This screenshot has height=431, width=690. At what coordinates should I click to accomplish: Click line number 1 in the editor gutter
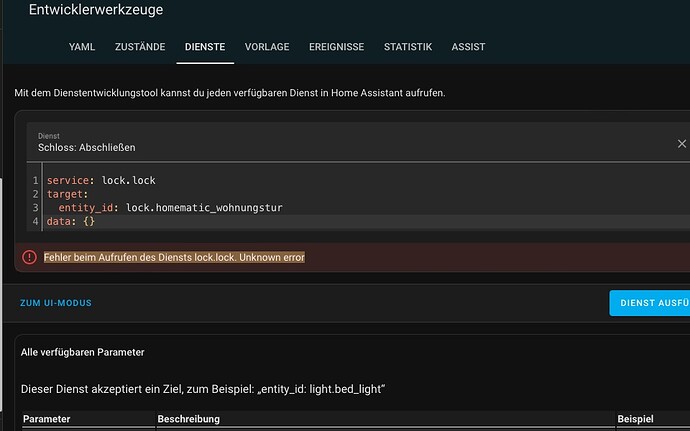[36, 181]
